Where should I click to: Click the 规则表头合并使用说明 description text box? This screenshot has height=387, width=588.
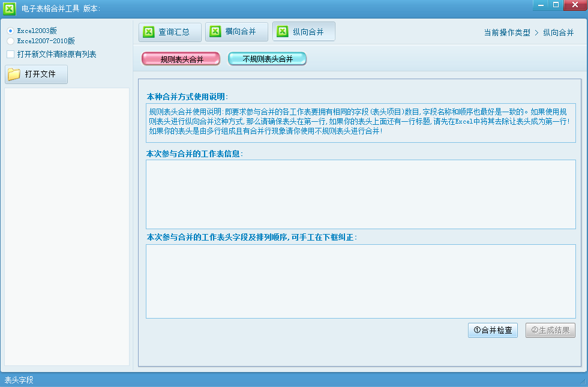point(360,122)
